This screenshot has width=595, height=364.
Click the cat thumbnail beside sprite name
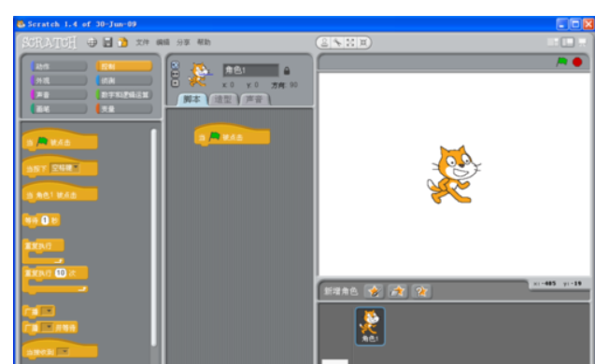[199, 75]
